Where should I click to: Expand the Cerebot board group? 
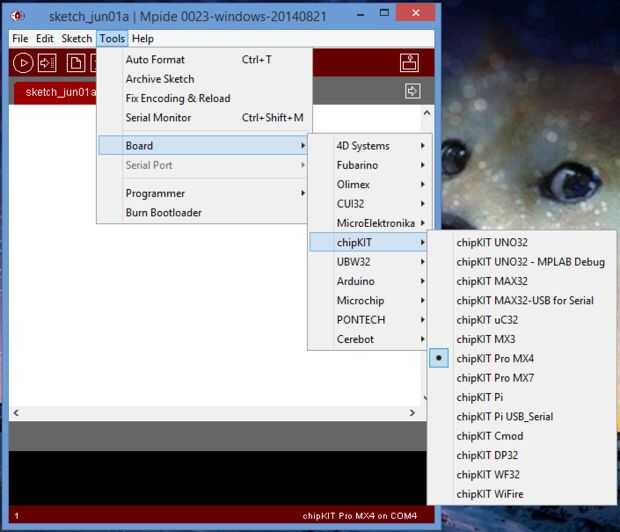coord(369,339)
